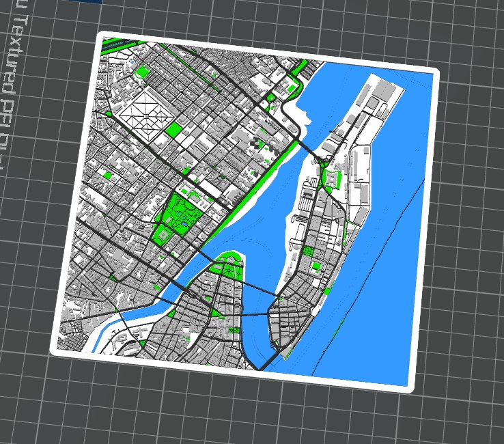The width and height of the screenshot is (504, 444).
Task: Click the green patch at the map's top edge
Action: click(298, 67)
